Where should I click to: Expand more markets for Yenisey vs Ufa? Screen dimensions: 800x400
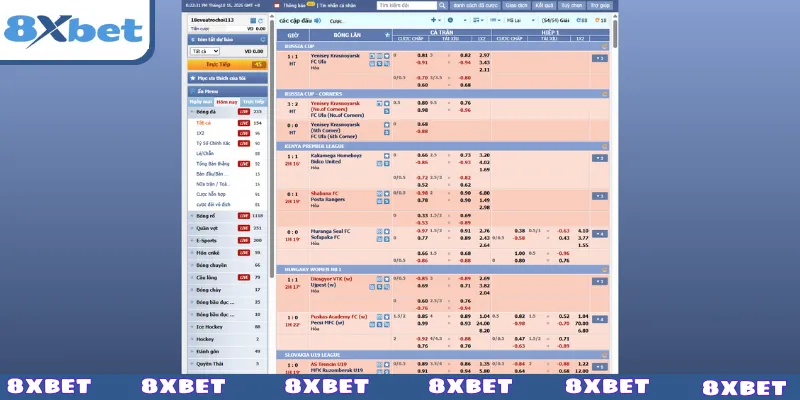pyautogui.click(x=599, y=58)
